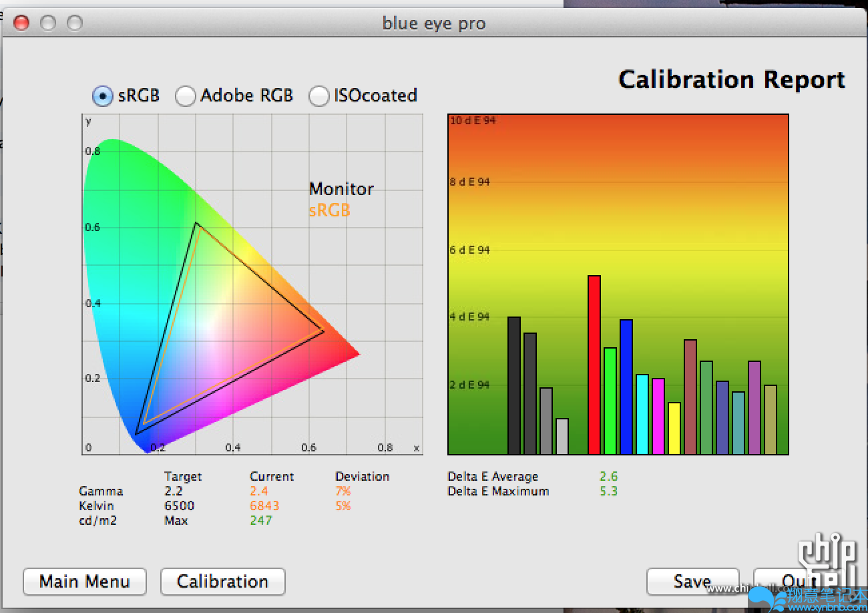Click the orange sRGB legend label

coord(329,210)
